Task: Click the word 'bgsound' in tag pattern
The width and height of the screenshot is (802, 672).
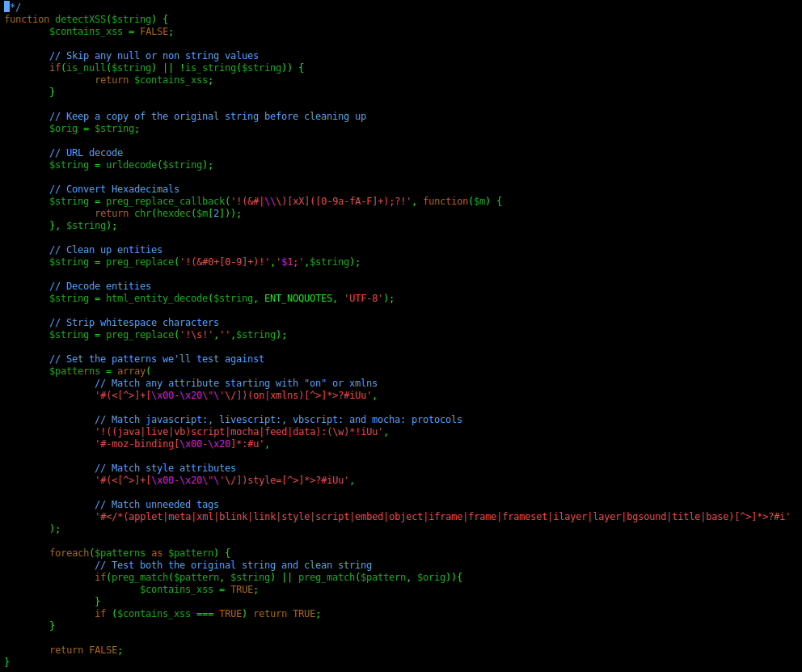Action: (x=647, y=517)
